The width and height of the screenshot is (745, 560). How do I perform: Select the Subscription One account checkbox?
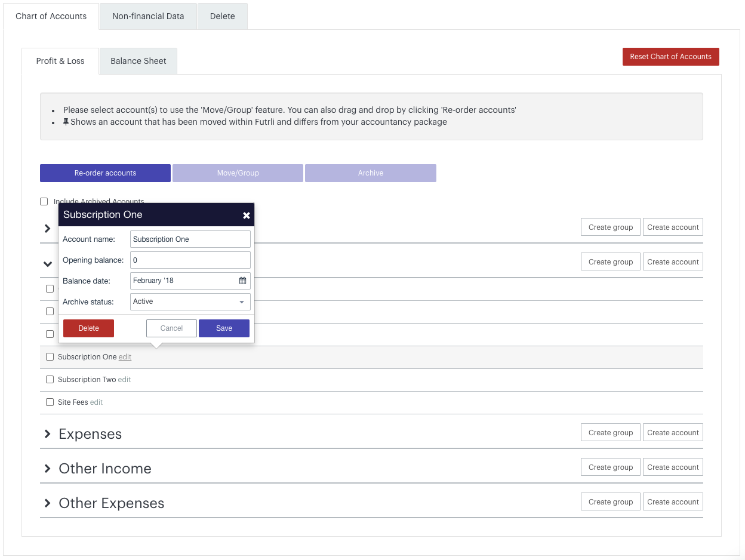tap(50, 357)
